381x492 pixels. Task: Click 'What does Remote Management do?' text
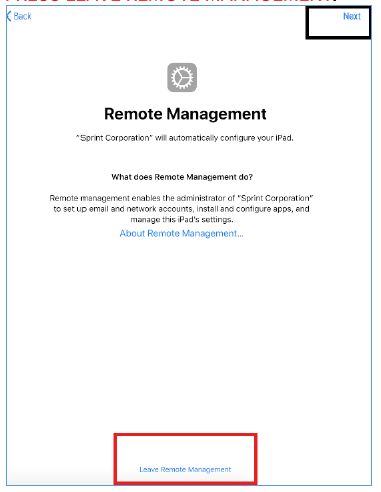pos(182,177)
